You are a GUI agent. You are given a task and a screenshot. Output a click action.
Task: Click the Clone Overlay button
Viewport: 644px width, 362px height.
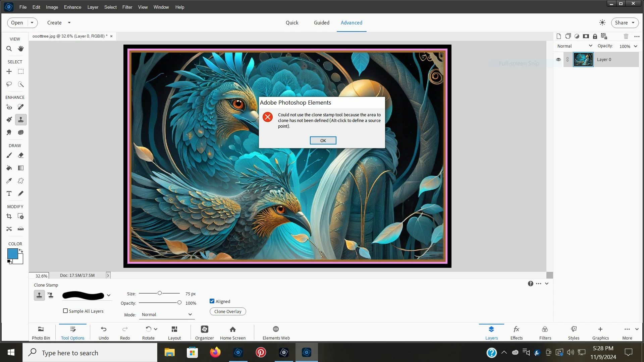(228, 311)
